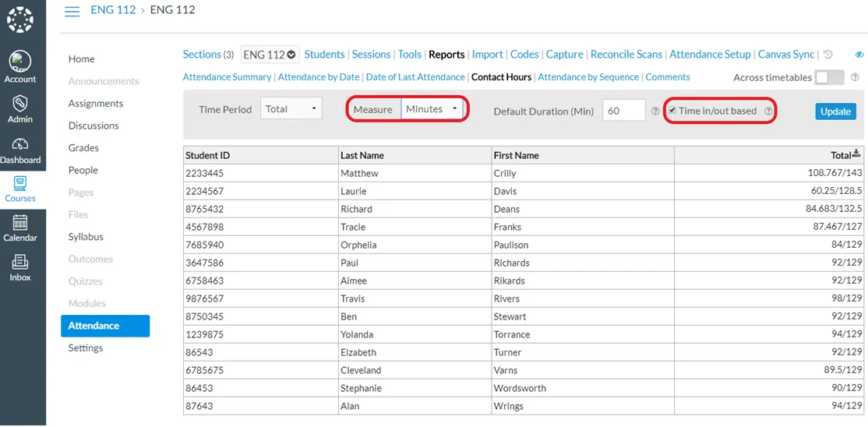Switch to the Import tab
868x427 pixels.
[x=487, y=55]
